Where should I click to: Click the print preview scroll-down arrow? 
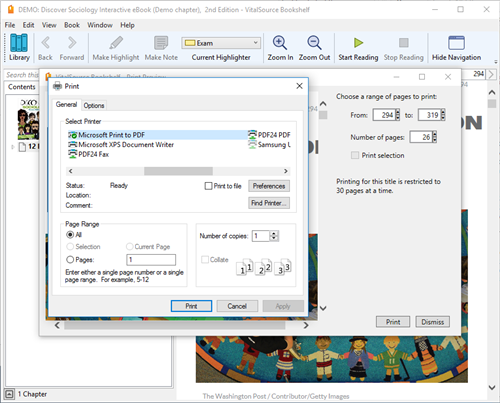[323, 308]
